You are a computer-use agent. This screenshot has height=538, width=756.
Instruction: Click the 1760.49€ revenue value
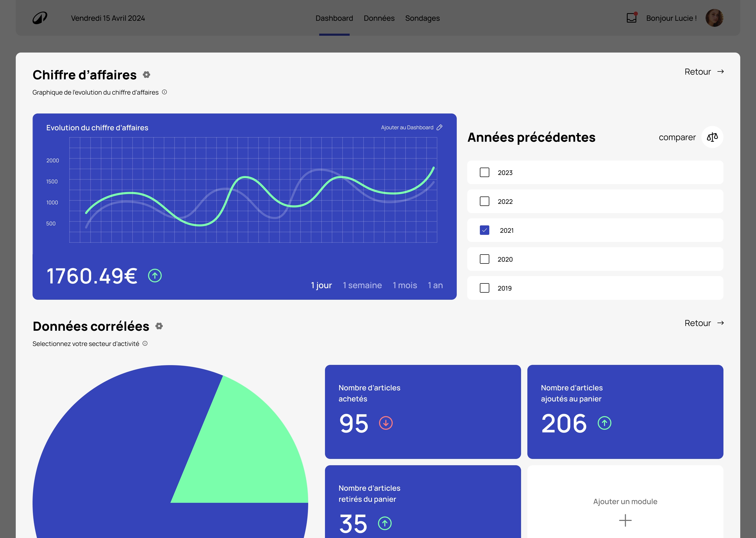click(92, 276)
